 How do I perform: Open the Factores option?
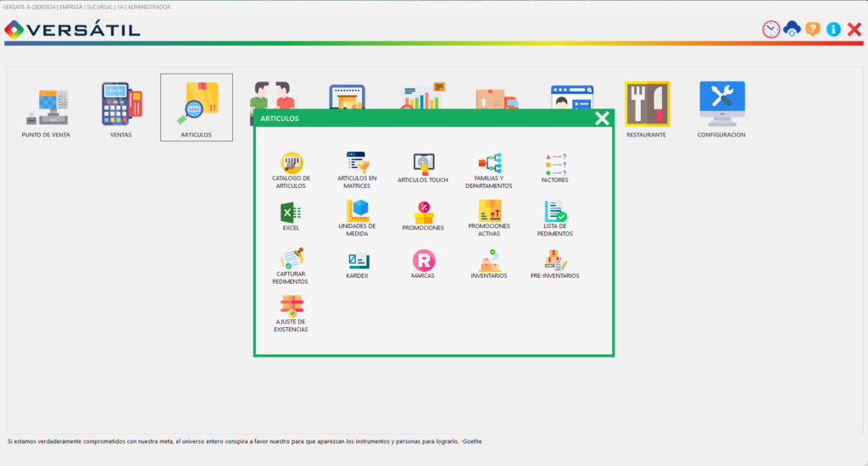(554, 169)
